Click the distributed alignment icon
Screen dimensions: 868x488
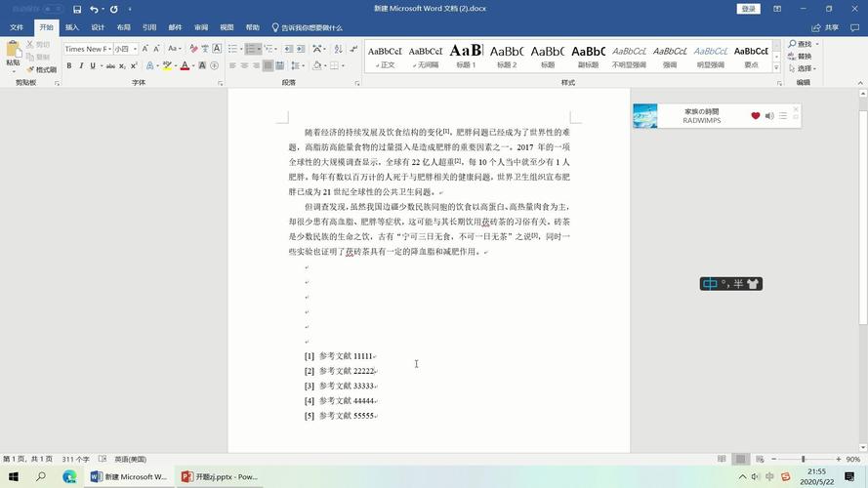point(280,65)
